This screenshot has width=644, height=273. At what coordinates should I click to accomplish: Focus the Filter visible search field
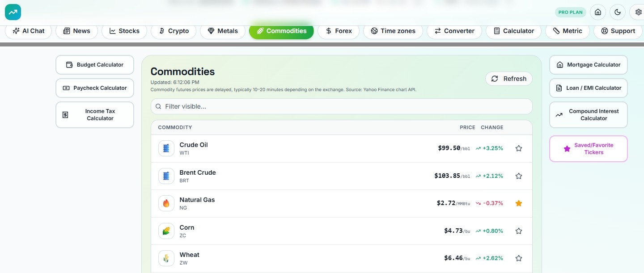[342, 106]
